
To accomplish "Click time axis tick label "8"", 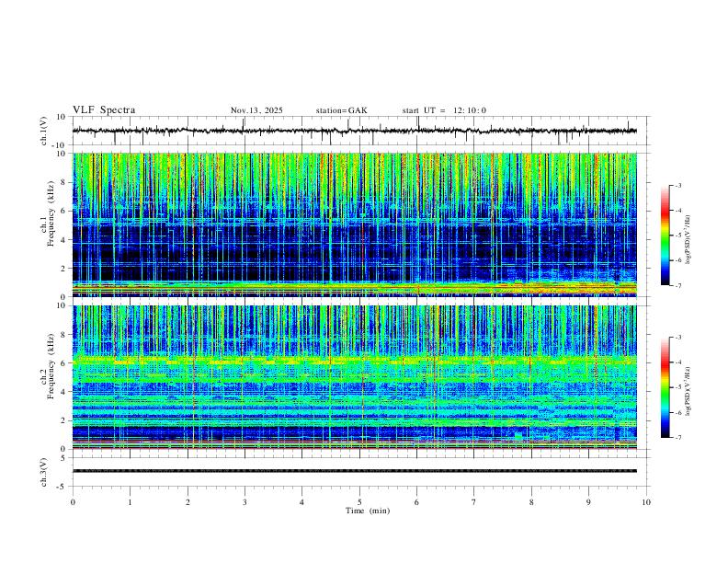I will click(x=531, y=502).
